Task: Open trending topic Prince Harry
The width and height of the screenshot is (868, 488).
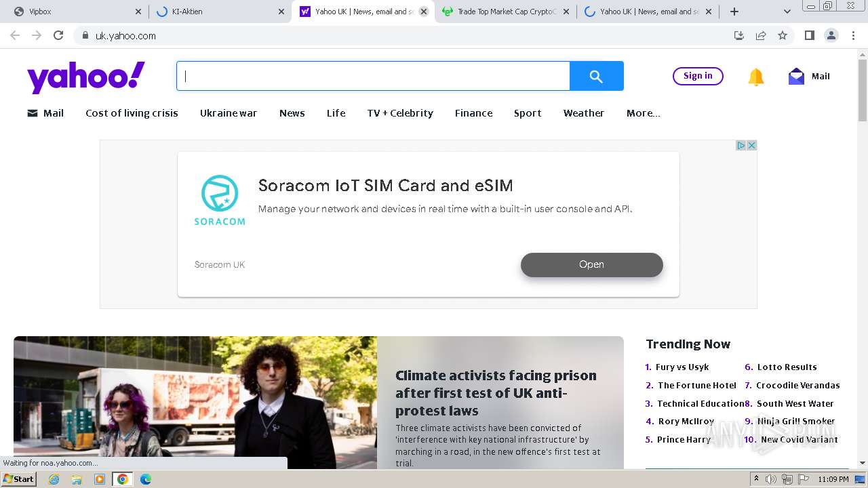Action: [x=684, y=440]
